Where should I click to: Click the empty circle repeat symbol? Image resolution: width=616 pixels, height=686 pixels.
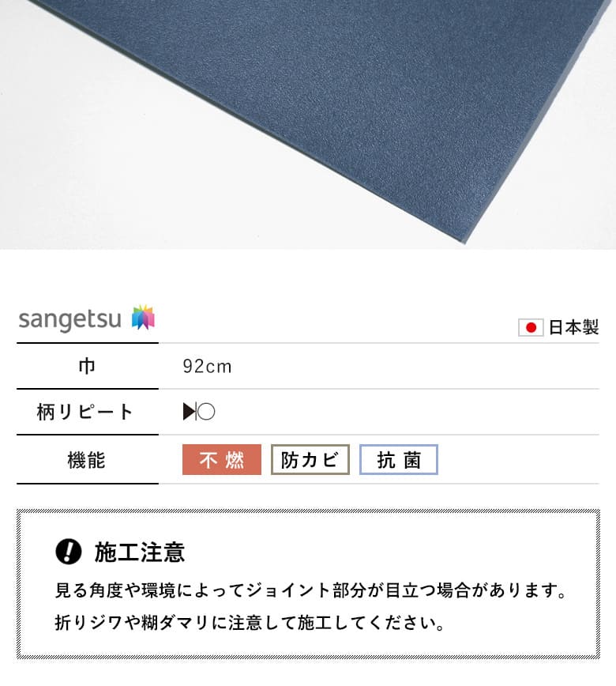(x=206, y=412)
